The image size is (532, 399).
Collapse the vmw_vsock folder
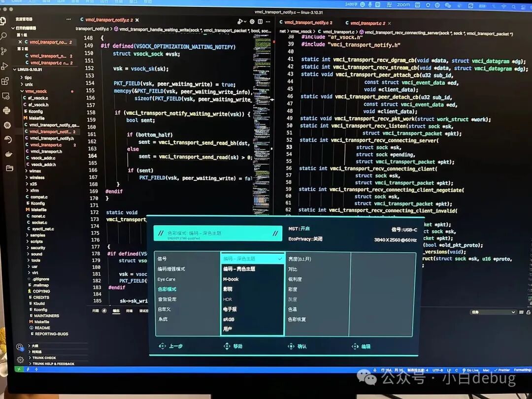34,91
